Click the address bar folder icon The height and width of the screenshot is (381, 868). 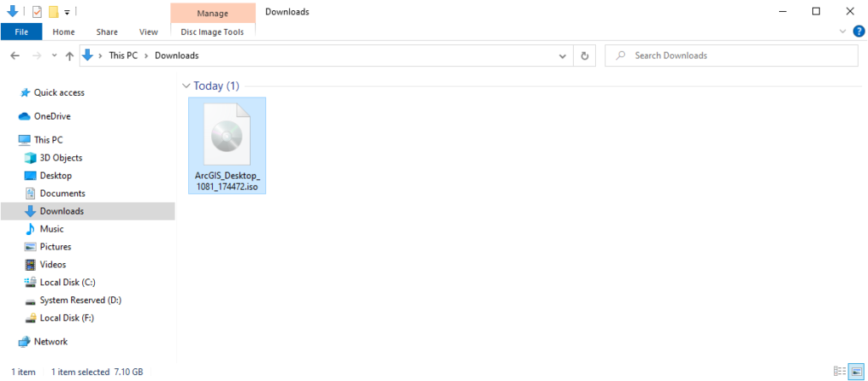(x=87, y=55)
